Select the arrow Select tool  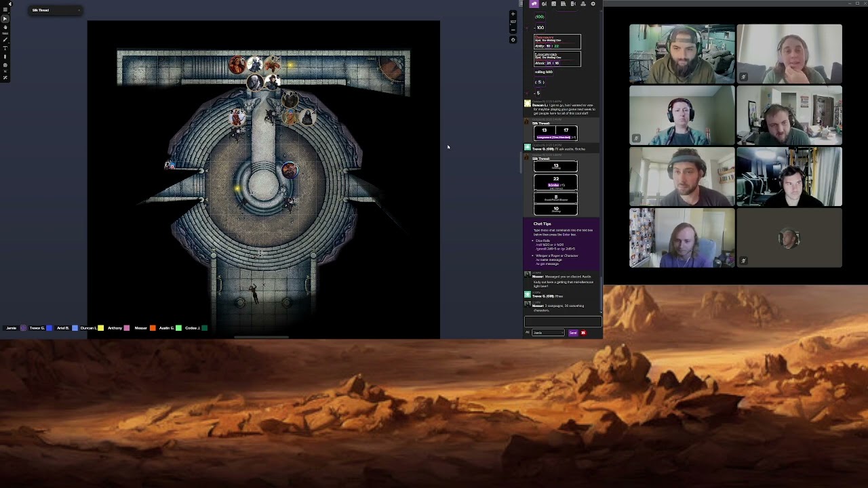click(5, 18)
